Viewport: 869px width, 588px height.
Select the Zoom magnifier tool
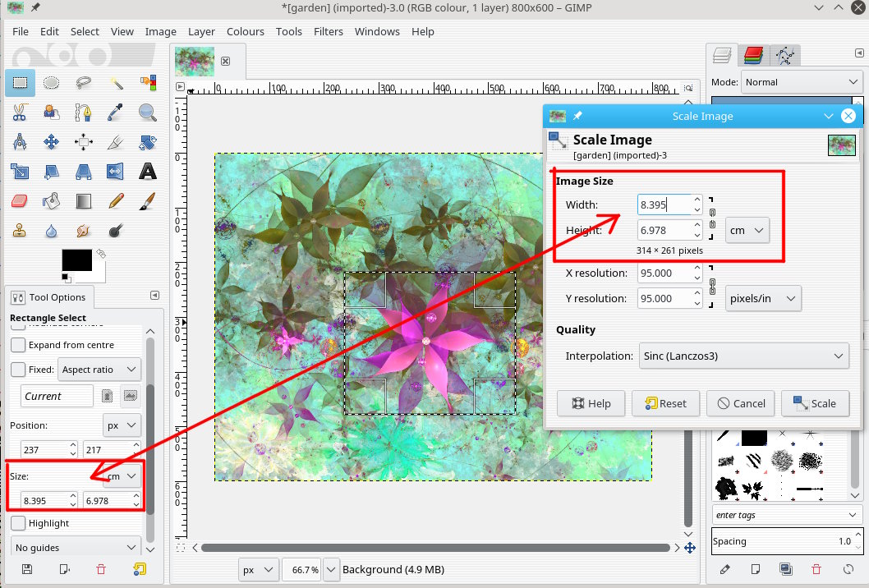click(147, 113)
